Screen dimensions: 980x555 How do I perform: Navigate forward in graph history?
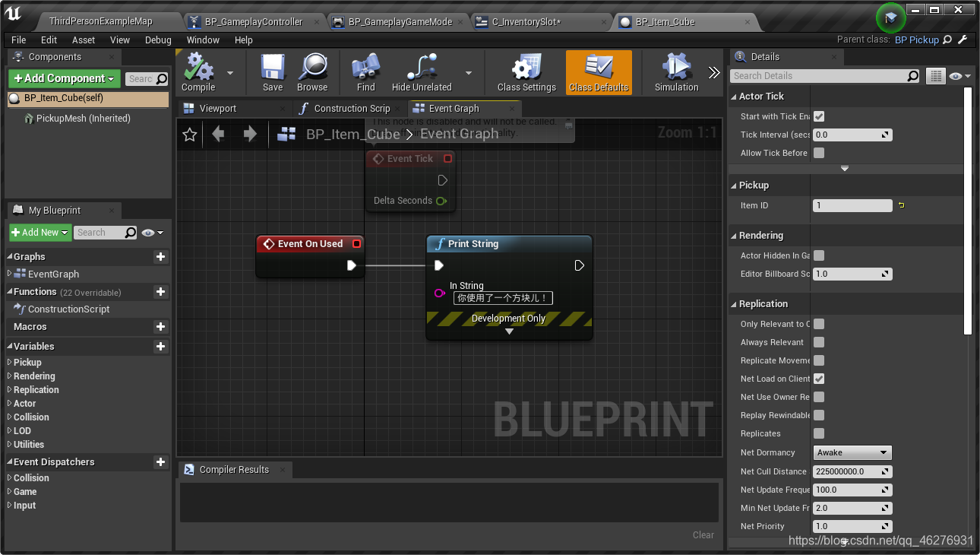250,135
